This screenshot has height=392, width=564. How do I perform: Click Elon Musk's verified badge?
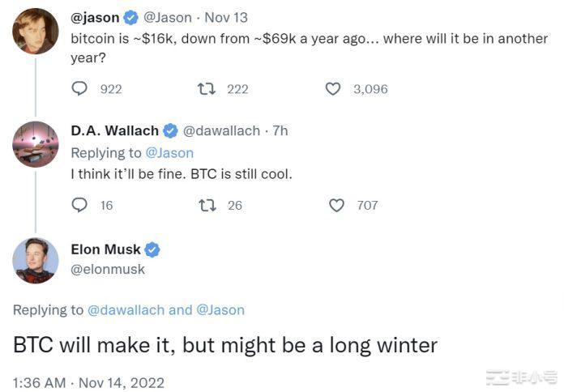(x=152, y=249)
